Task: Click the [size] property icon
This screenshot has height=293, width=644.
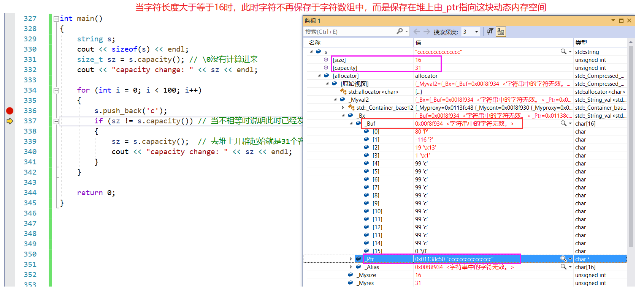Action: pos(326,60)
